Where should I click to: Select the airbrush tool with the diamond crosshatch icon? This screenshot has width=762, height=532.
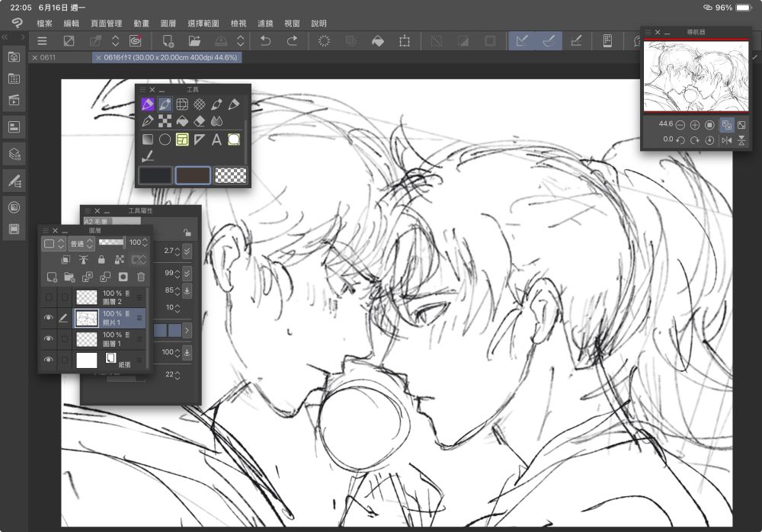tap(199, 104)
